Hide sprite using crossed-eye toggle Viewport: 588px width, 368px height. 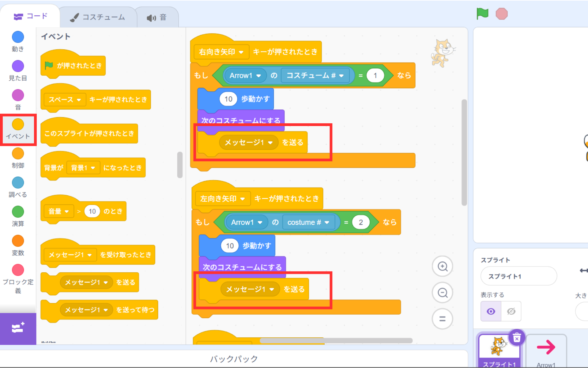coord(511,311)
